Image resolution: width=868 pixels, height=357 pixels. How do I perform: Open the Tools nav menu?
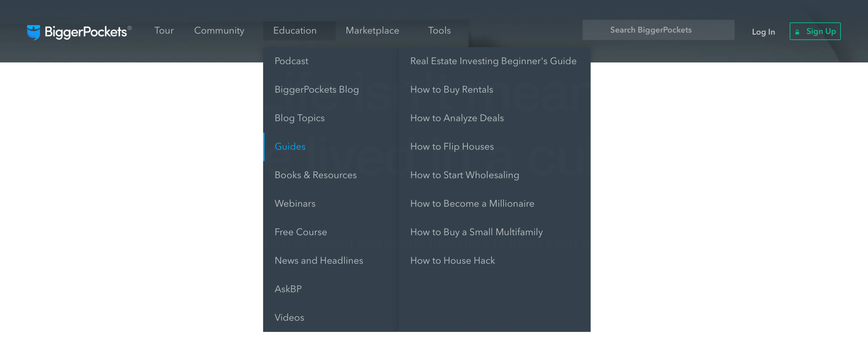click(439, 31)
